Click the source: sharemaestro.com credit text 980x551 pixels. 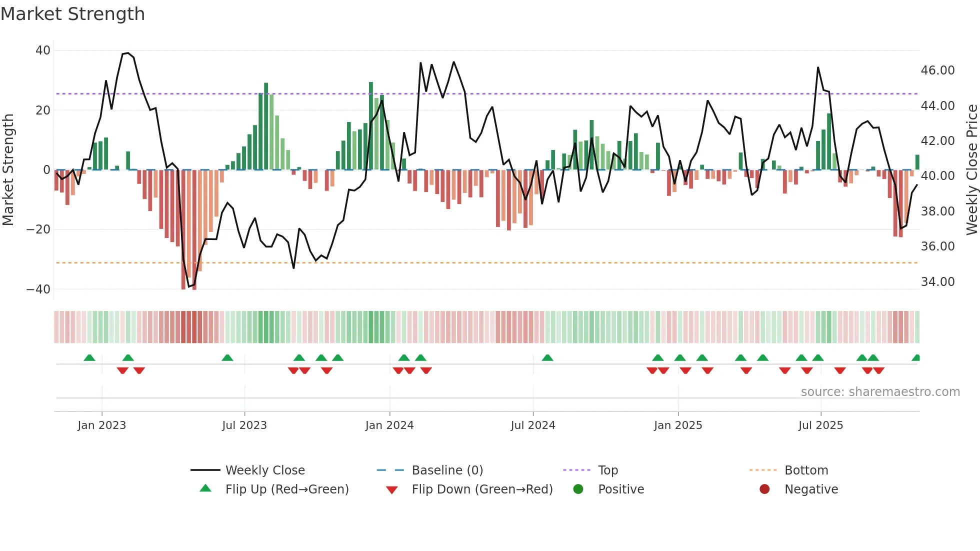point(880,391)
